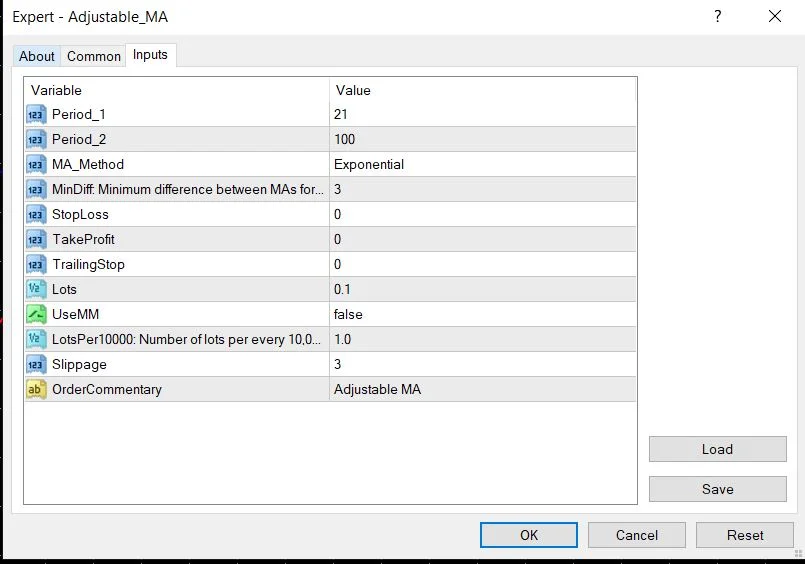This screenshot has width=805, height=564.
Task: Click the help question mark in title bar
Action: [717, 17]
